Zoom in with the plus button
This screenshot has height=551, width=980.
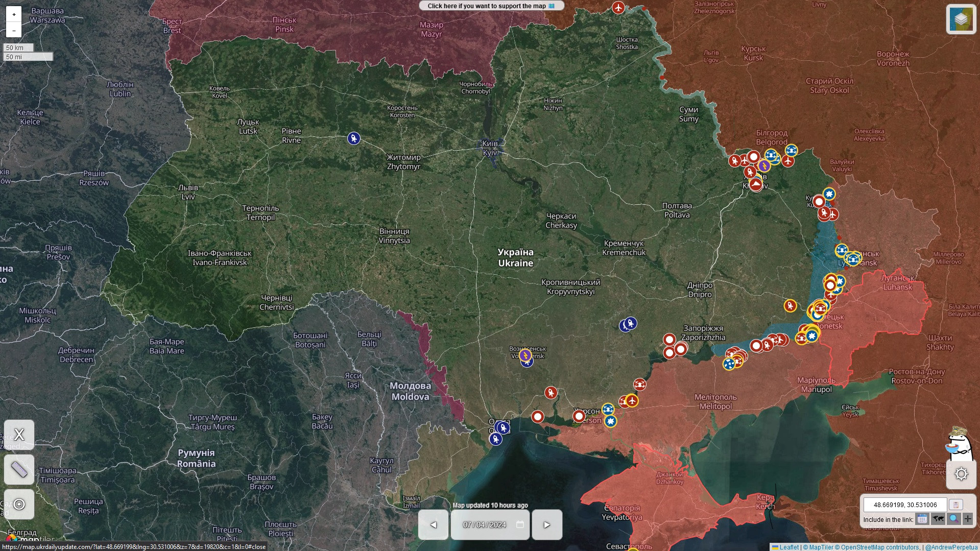14,14
